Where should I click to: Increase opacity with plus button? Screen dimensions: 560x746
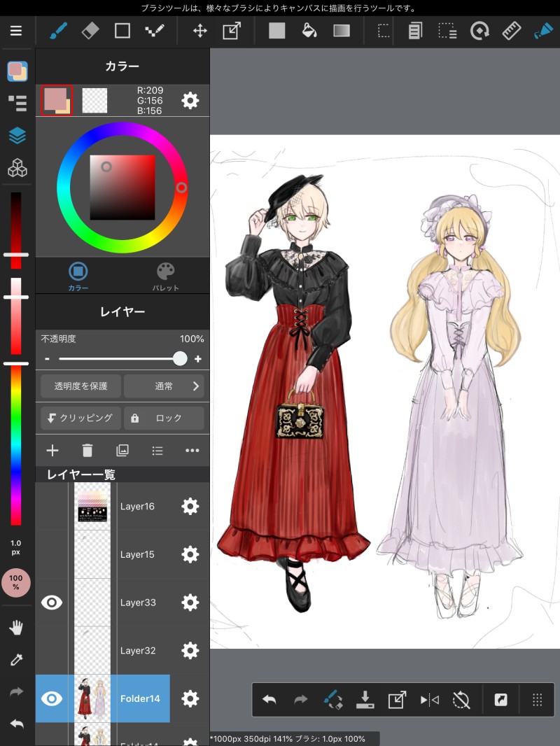(198, 359)
